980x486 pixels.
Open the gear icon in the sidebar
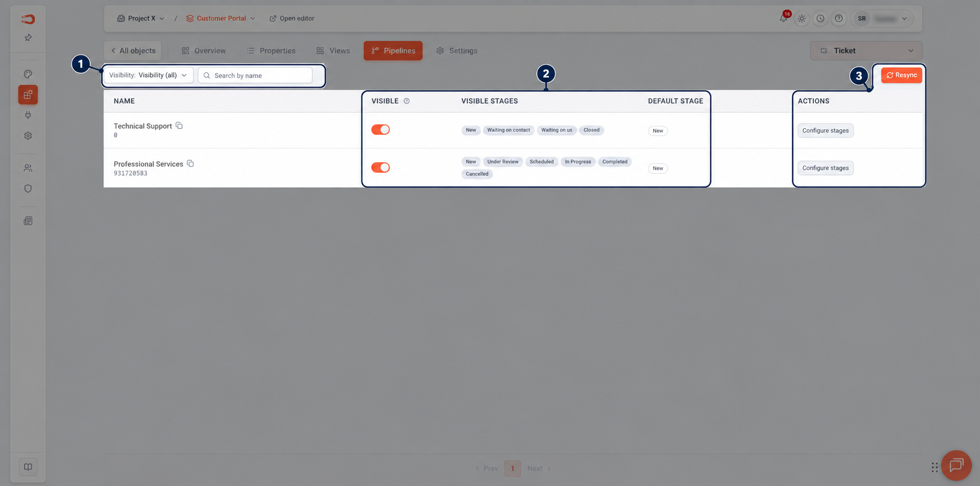click(x=28, y=135)
